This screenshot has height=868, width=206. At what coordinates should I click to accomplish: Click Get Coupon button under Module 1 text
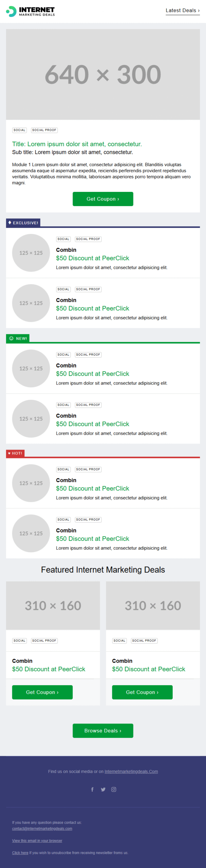click(103, 199)
